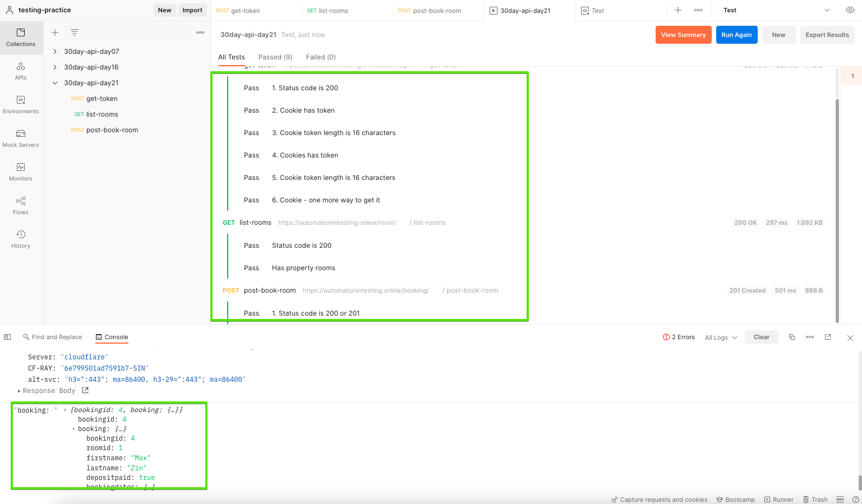Select the Console tab

tap(112, 337)
